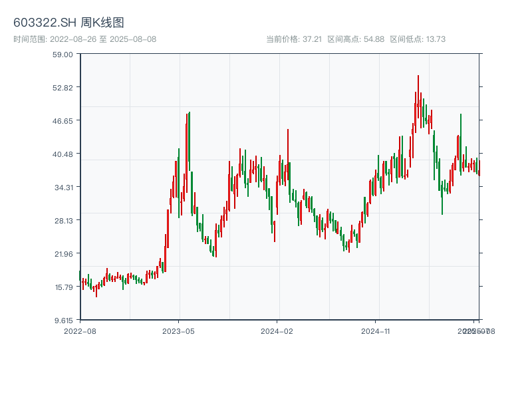The image size is (532, 399).
Task: Select the 时间范围 date range text
Action: [x=84, y=39]
